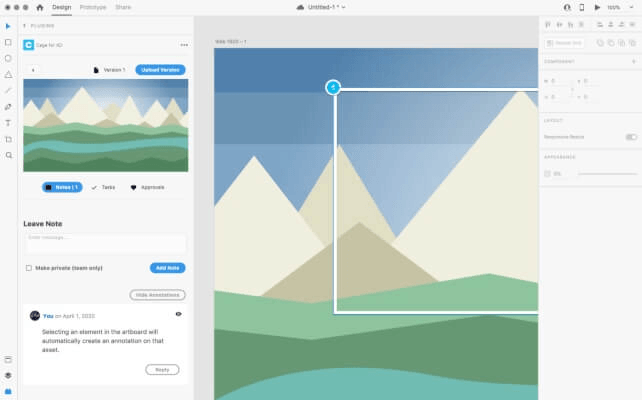Click the Reply button on the note

(x=162, y=370)
